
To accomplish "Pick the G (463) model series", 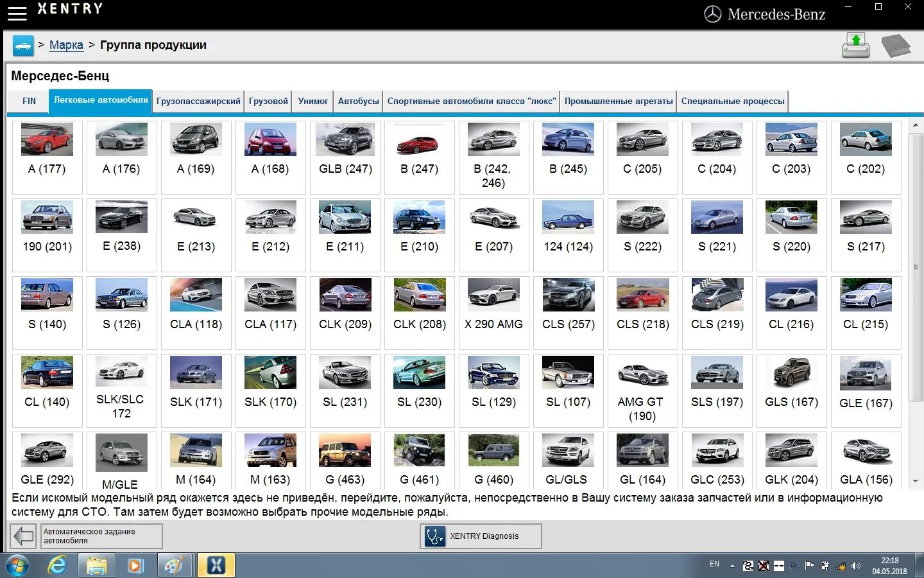I will pos(345,460).
